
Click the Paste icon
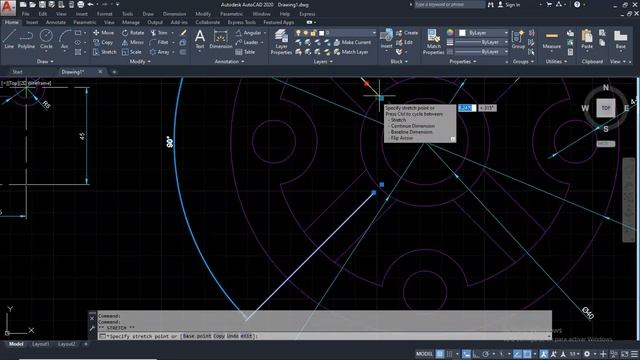(587, 39)
